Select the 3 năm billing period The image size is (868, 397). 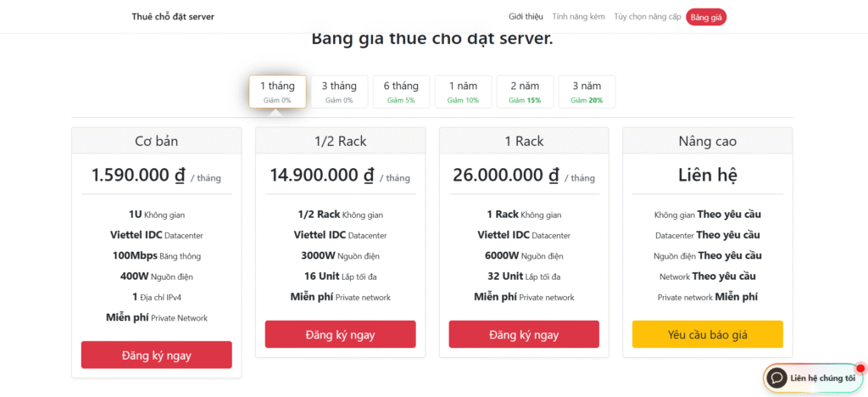(x=587, y=92)
